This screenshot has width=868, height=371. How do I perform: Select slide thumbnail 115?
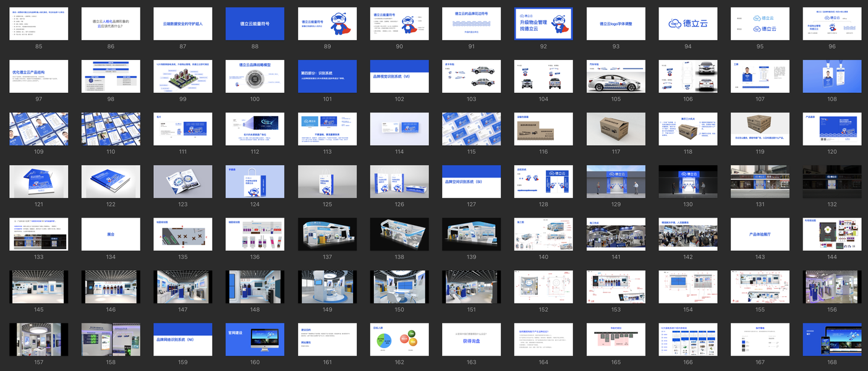pyautogui.click(x=472, y=129)
